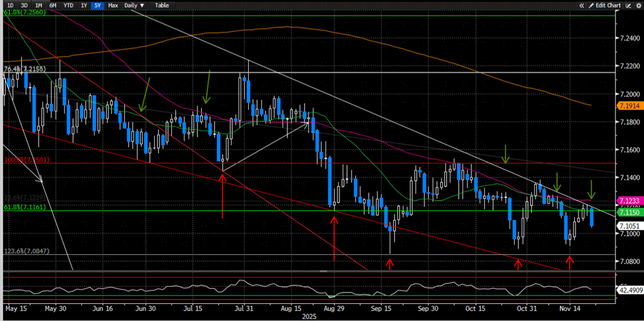This screenshot has height=321, width=644.
Task: Click Edit Chart pencil button
Action: click(605, 5)
